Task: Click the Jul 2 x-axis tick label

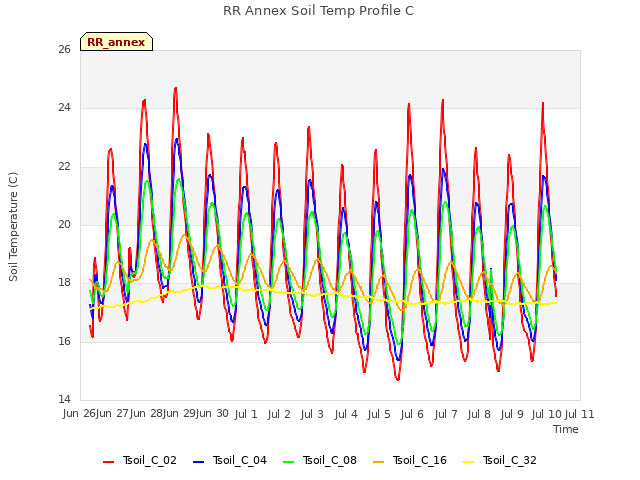Action: 279,414
